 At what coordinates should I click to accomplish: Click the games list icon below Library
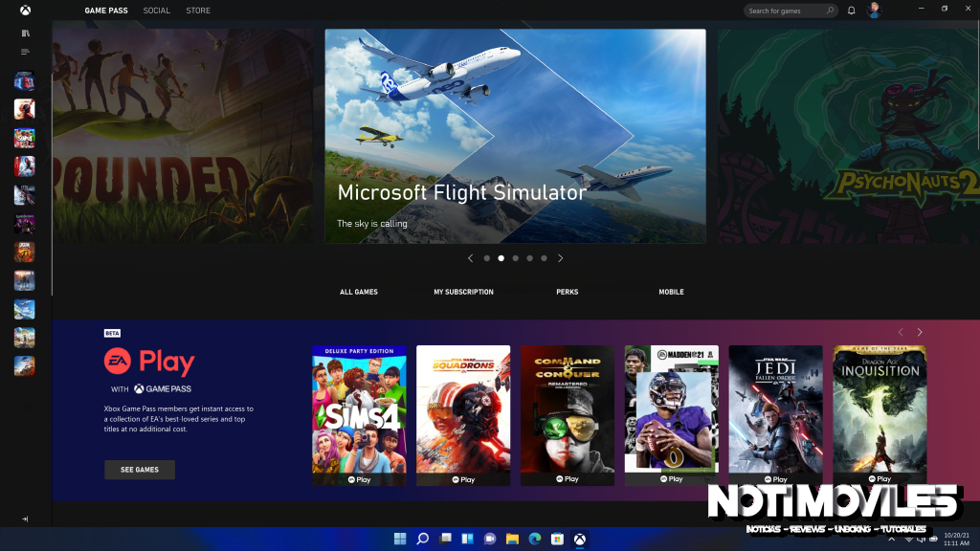point(25,52)
